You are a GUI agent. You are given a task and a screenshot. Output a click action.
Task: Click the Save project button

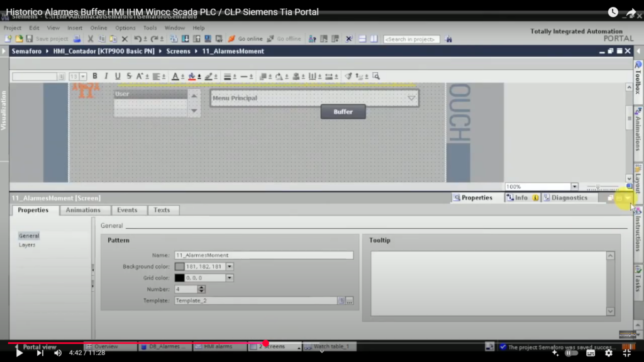pyautogui.click(x=47, y=39)
